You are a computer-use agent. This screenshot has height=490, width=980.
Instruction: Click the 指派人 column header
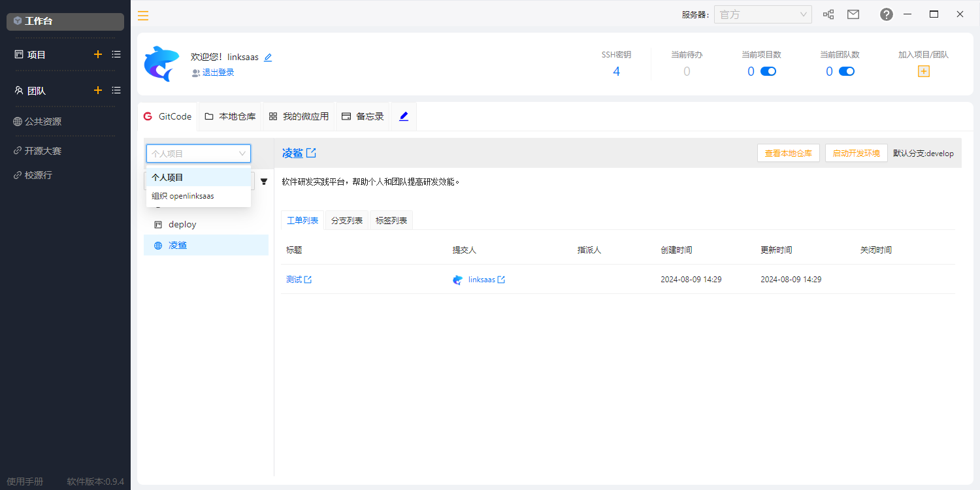pos(589,250)
